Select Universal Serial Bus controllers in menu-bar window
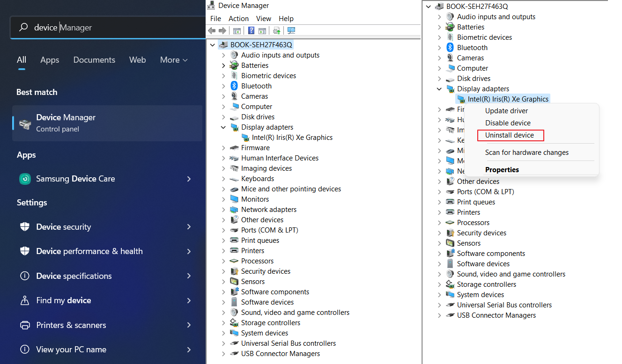This screenshot has width=622, height=364. pos(289,343)
